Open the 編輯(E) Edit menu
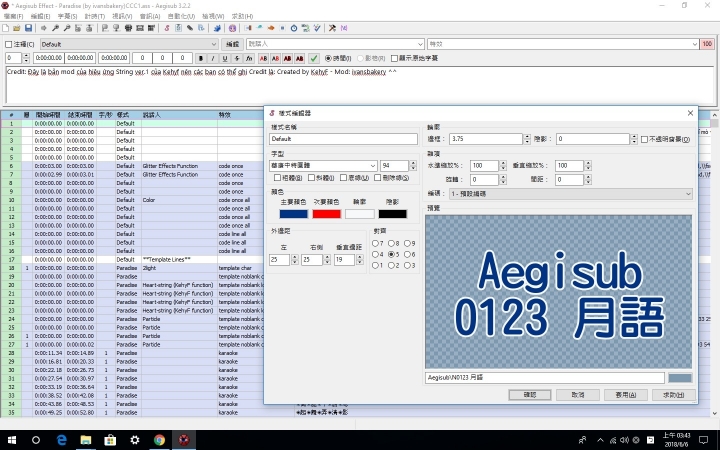This screenshot has width=720, height=450. tap(40, 16)
